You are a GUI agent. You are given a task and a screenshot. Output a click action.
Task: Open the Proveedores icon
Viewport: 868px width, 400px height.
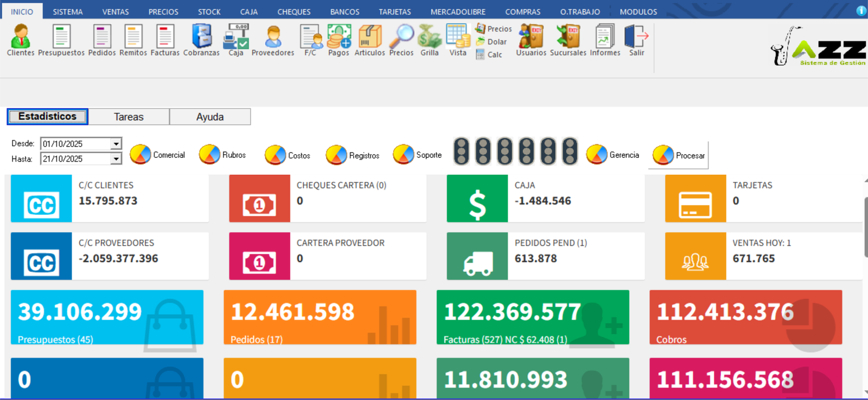coord(273,40)
